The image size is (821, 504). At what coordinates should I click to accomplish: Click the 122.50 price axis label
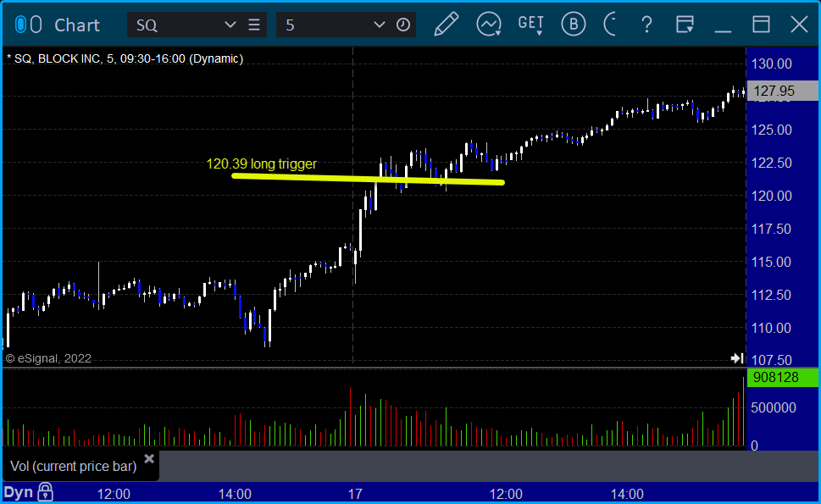click(772, 163)
